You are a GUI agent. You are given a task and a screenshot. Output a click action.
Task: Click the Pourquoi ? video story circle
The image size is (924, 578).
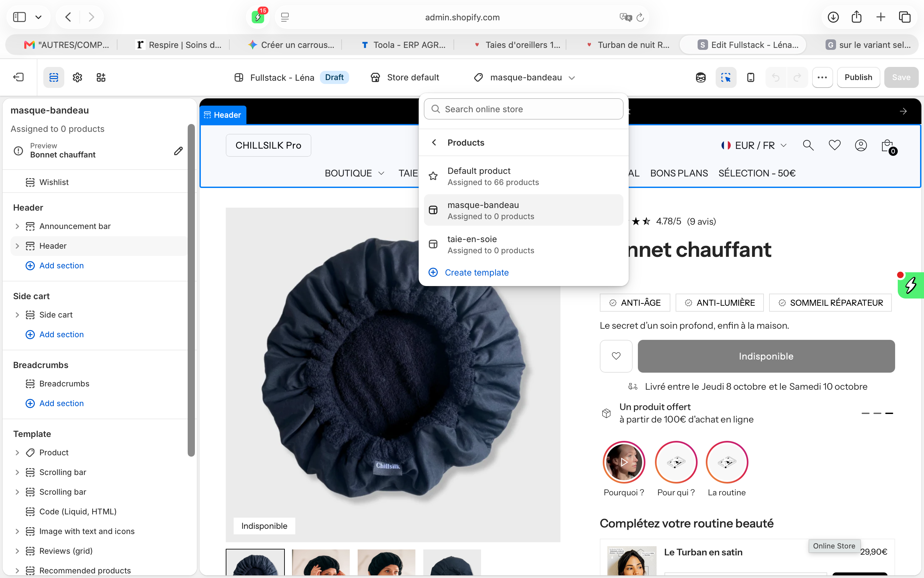tap(623, 462)
